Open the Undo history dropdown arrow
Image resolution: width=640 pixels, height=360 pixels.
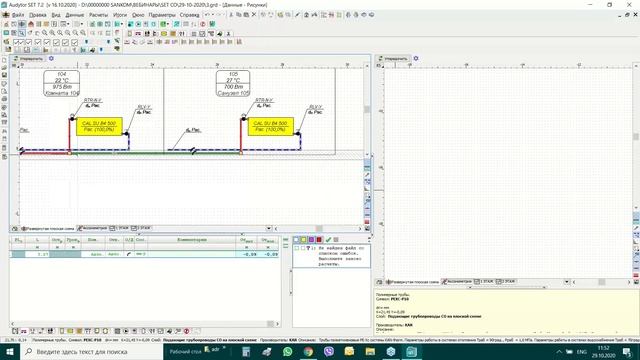pyautogui.click(x=213, y=15)
